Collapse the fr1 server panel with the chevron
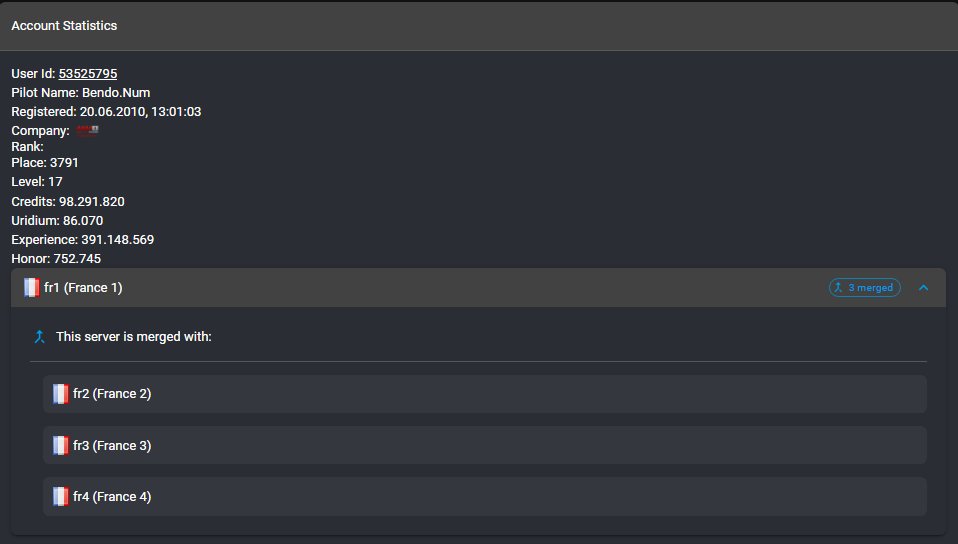 tap(923, 288)
